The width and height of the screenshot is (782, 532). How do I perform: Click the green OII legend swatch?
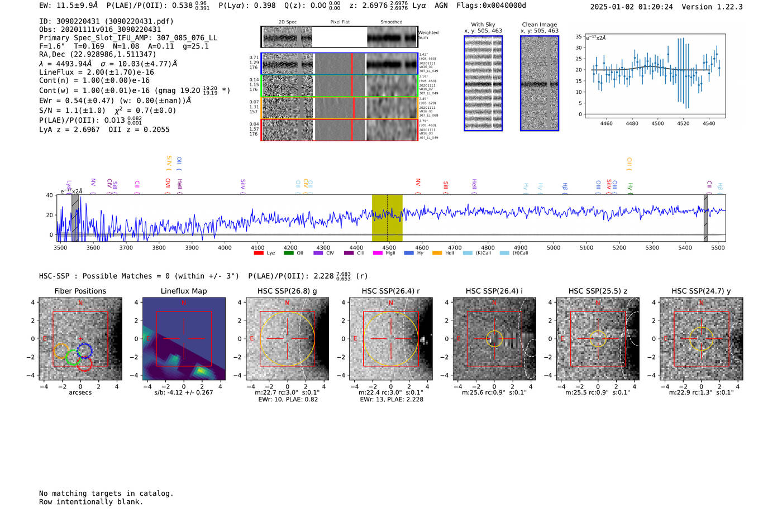[289, 253]
